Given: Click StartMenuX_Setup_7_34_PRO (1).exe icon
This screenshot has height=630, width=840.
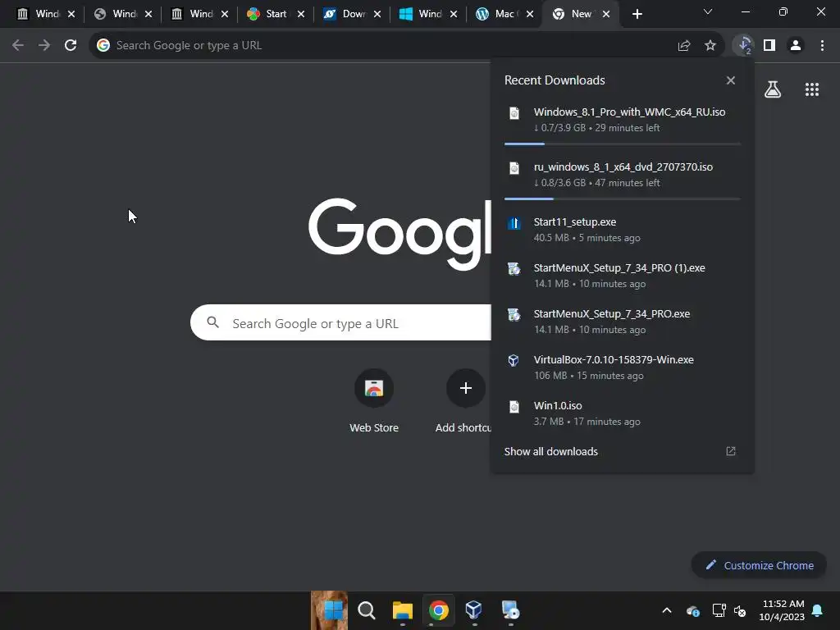Looking at the screenshot, I should coord(514,269).
